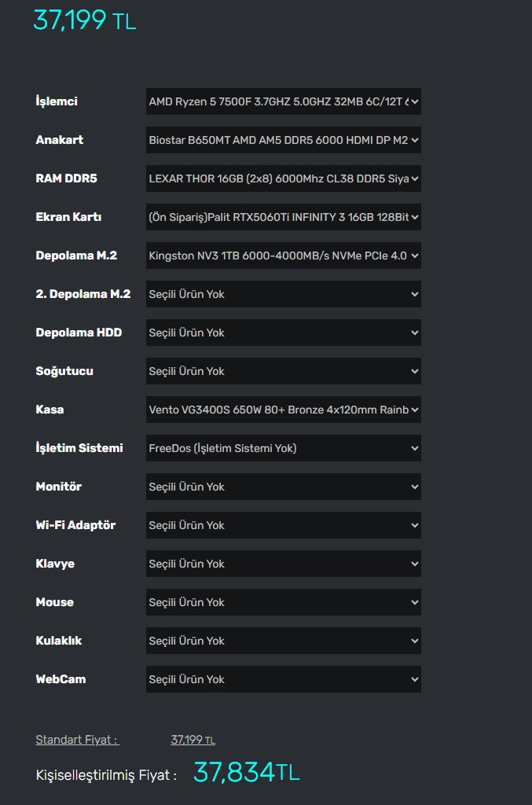Click the Standart Fiyat link
532x805 pixels.
point(77,740)
